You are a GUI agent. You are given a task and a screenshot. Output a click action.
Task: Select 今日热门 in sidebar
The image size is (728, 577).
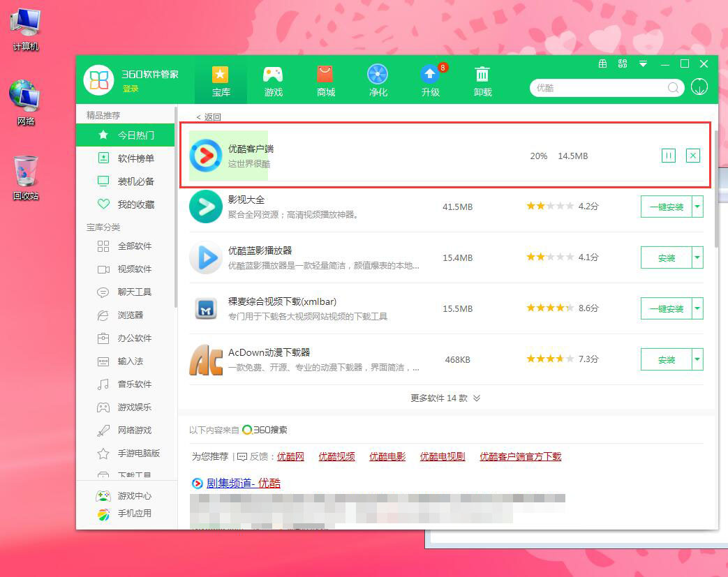coord(126,135)
